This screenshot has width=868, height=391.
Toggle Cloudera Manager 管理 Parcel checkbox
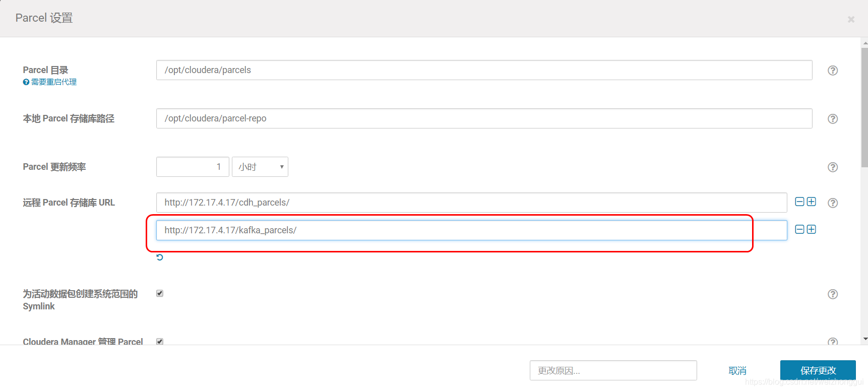[x=160, y=341]
